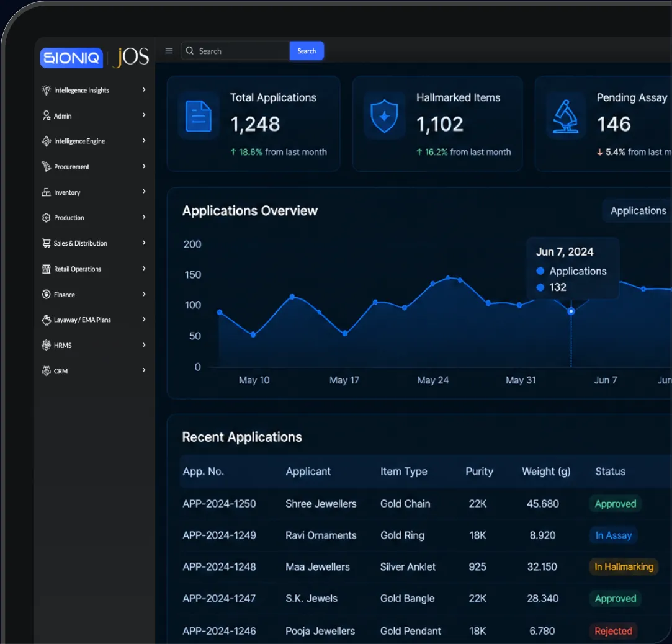672x644 pixels.
Task: Expand the Admin menu chevron
Action: (x=144, y=115)
